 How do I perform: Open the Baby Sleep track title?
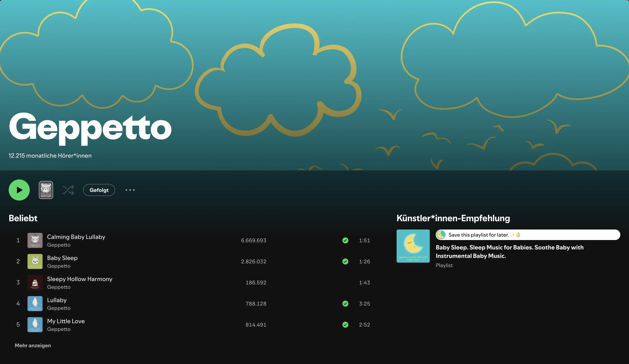pyautogui.click(x=62, y=258)
